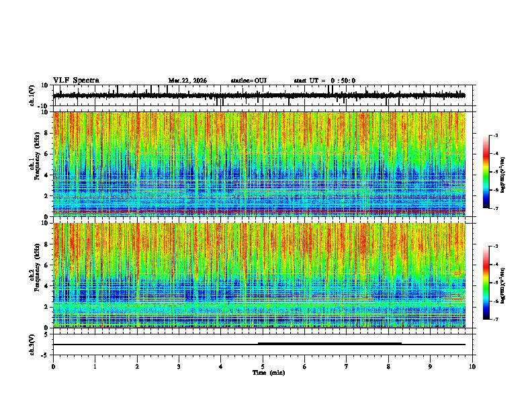Screen dimensions: 532x411
Task: Click the "VLF Spectra" plot title
Action: [76, 81]
